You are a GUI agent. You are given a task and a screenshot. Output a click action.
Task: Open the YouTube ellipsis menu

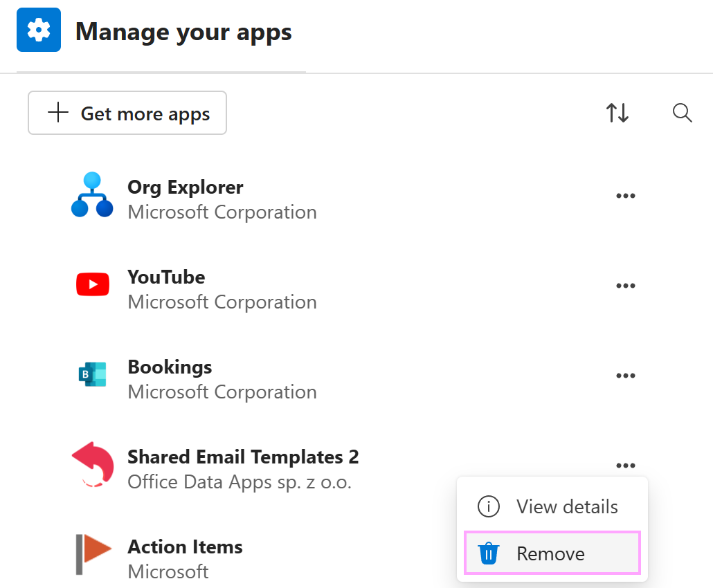click(625, 285)
